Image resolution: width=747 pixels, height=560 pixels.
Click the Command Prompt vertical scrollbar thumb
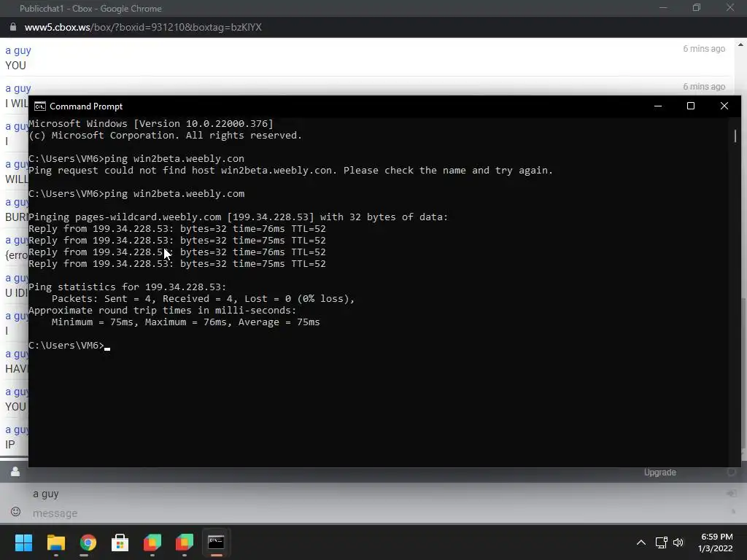(x=735, y=136)
